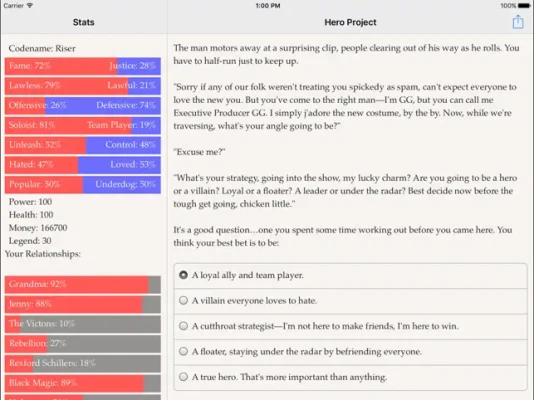Tap the Hero Project title header
Screen dimensions: 534x400
pos(350,22)
